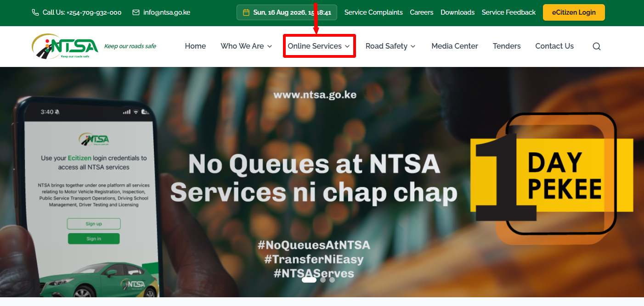Click the phone icon beside Call Us
This screenshot has height=306, width=644.
click(35, 12)
